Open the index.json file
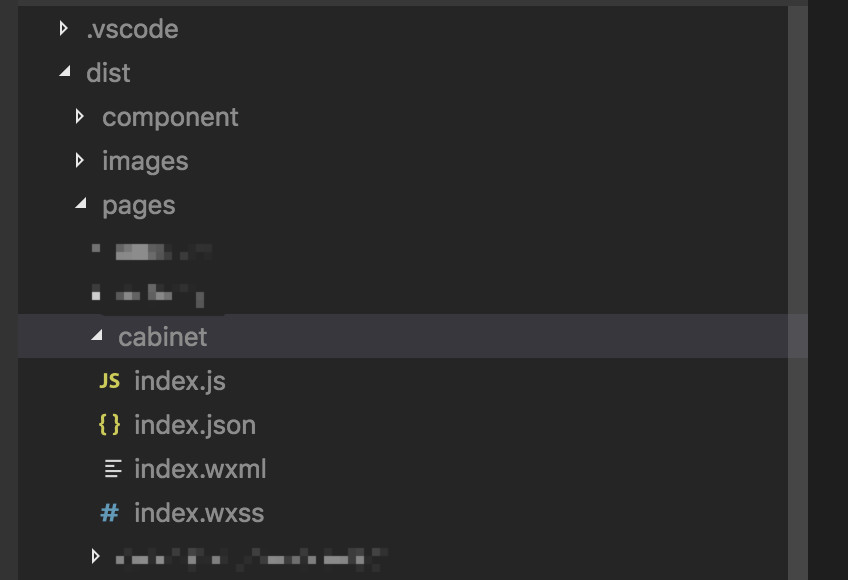 (x=195, y=425)
